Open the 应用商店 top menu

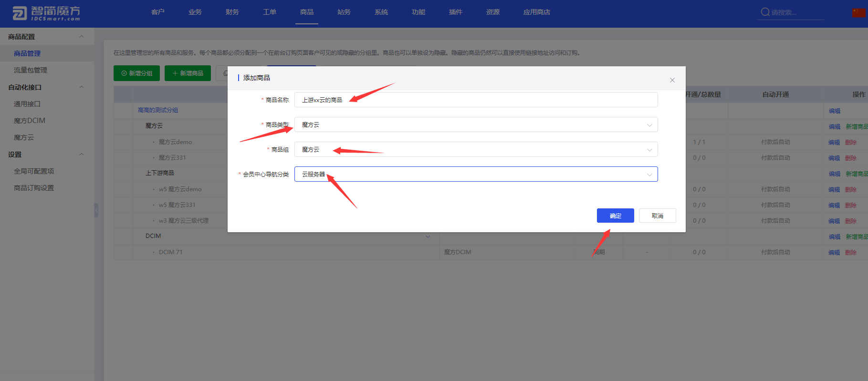(x=536, y=12)
